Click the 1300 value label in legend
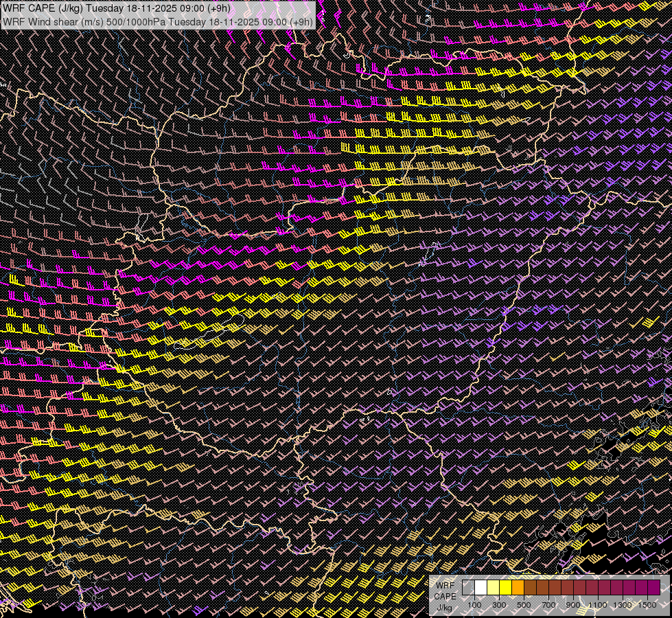Viewport: 672px width, 618px height. [623, 605]
